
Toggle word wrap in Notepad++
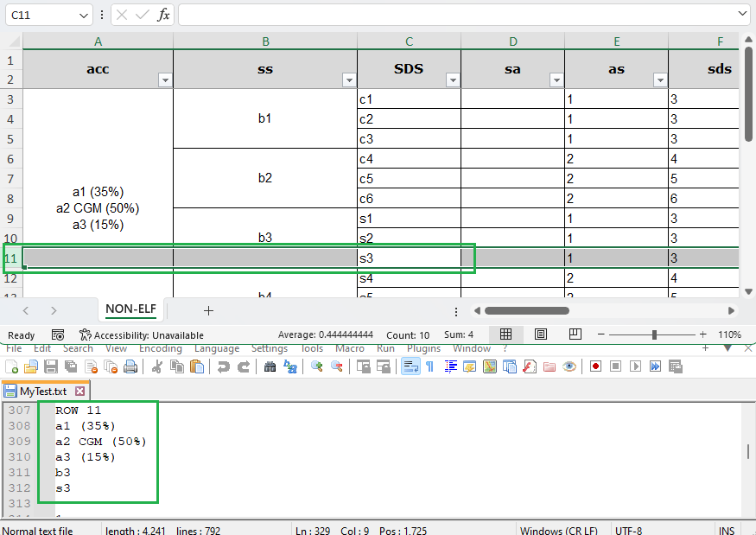(x=410, y=366)
